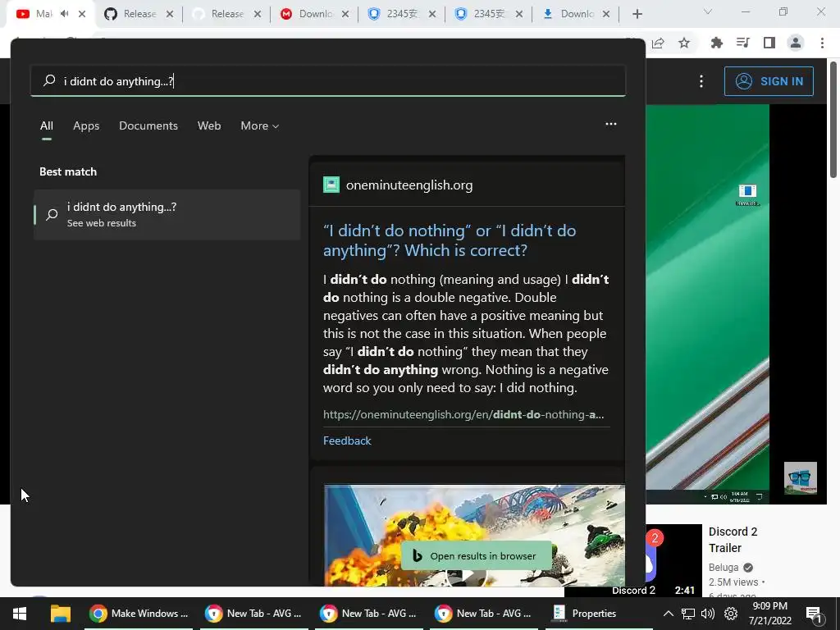Toggle the Chrome side panel icon
Screen dimensions: 840x630
coord(769,43)
